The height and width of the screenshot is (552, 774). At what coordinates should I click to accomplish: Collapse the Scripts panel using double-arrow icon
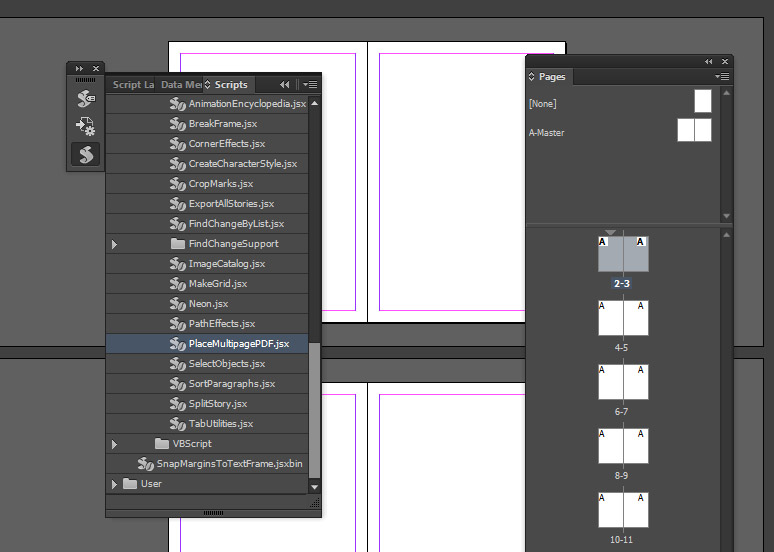point(284,84)
